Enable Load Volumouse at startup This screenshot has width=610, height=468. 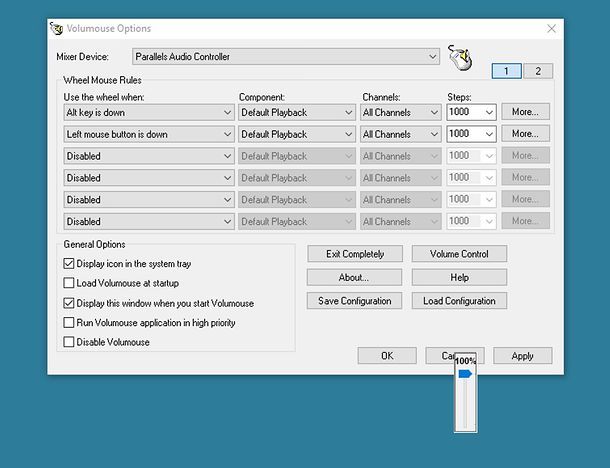pos(69,283)
